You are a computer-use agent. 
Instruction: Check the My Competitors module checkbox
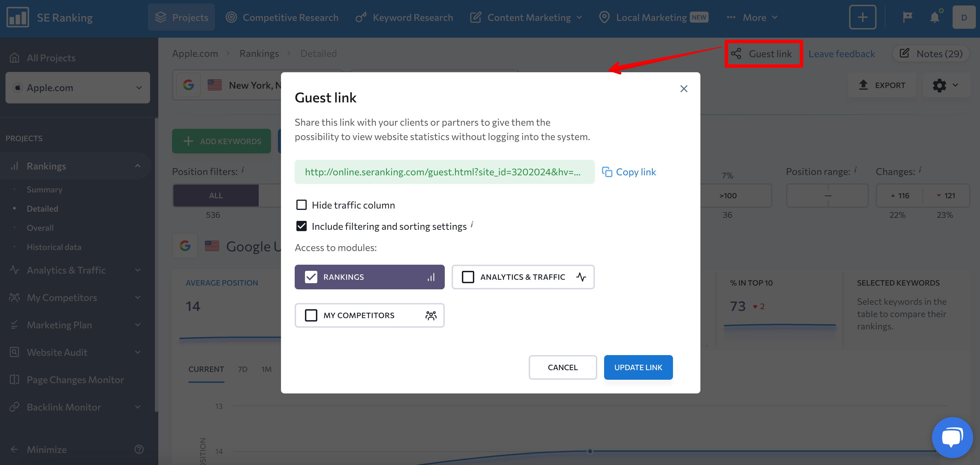click(x=311, y=315)
